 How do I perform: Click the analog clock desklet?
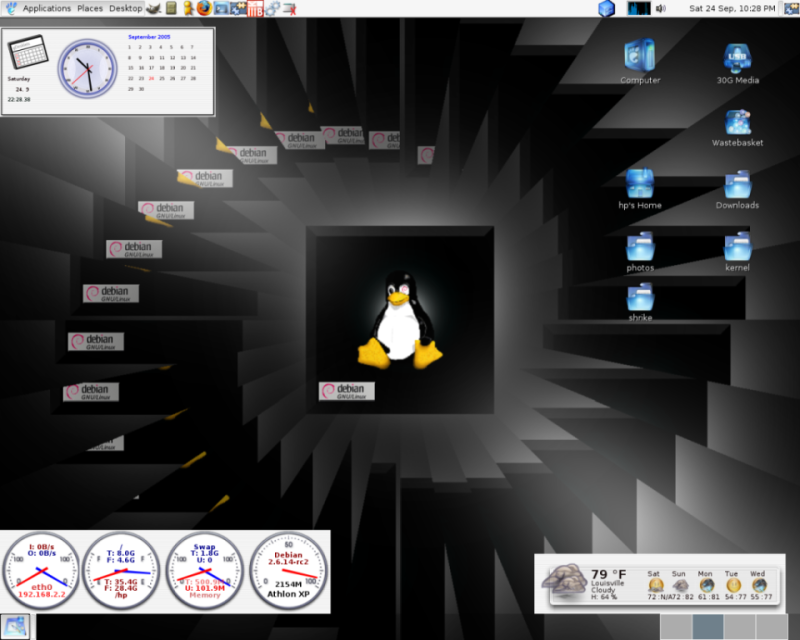click(x=87, y=68)
